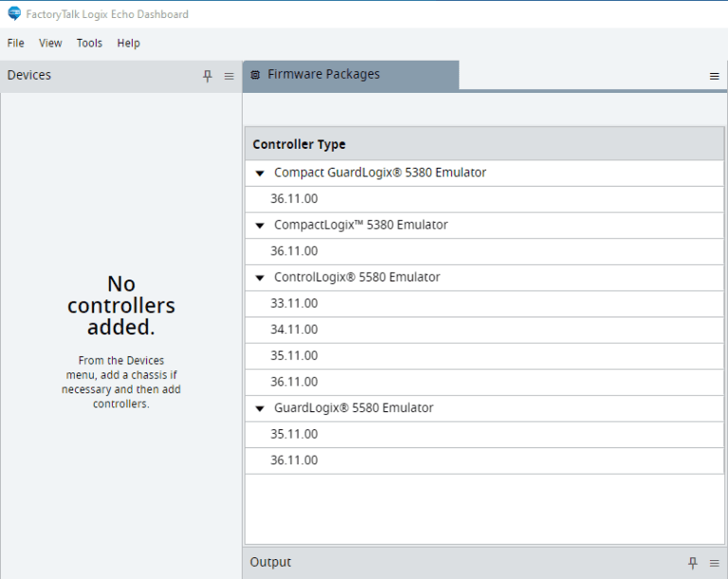Click the FactoryTalk Logix Echo app icon

[14, 13]
